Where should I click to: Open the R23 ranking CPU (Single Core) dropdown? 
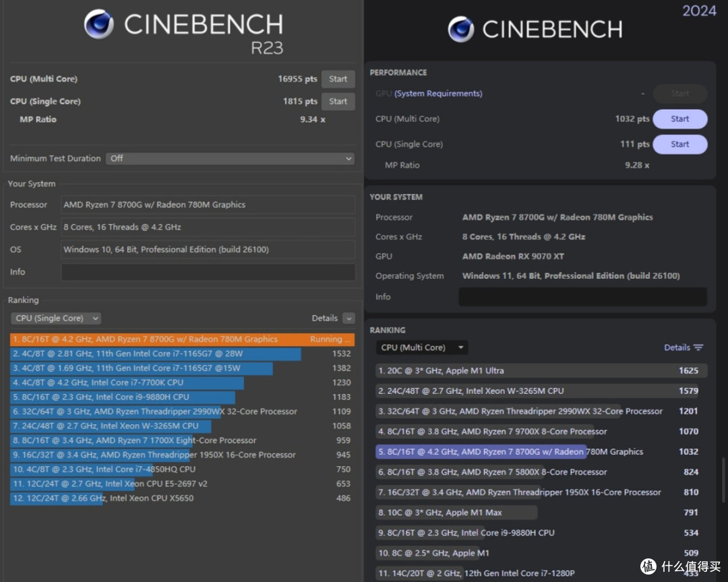tap(56, 319)
